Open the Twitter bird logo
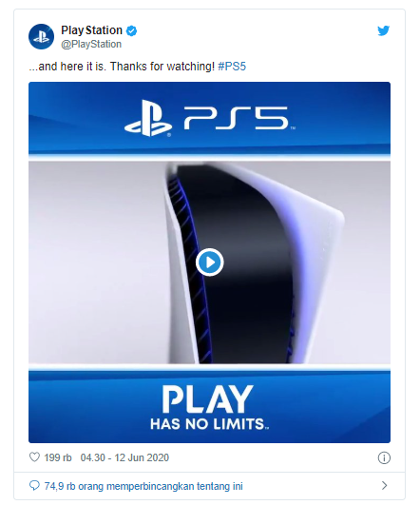 pos(383,30)
